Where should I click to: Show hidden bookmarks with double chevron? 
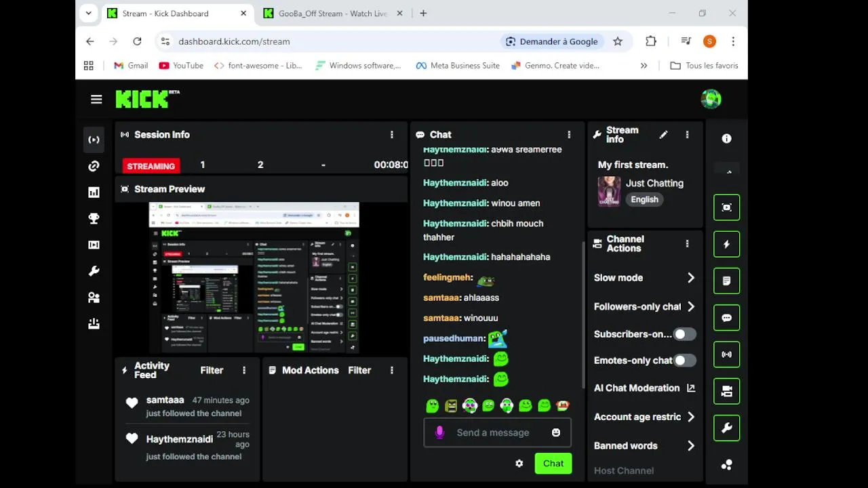click(x=644, y=66)
